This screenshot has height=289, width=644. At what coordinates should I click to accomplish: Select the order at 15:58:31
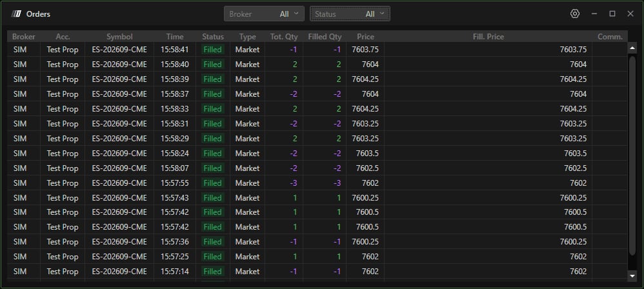[317, 124]
